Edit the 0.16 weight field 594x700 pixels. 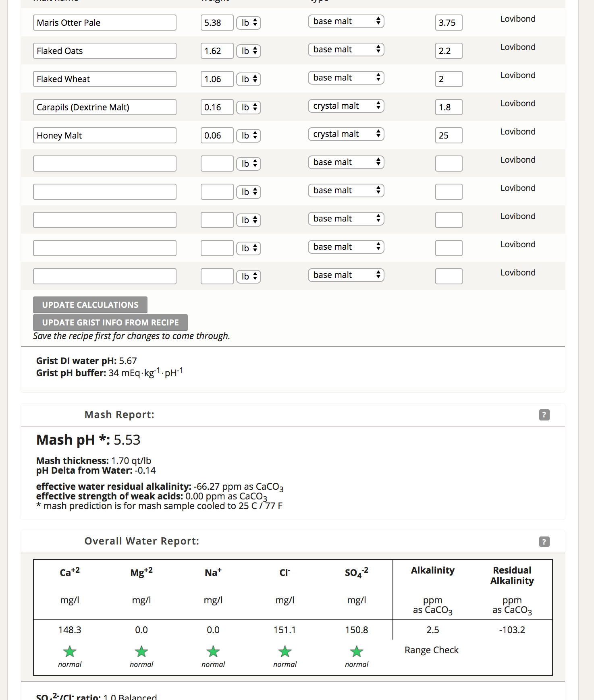click(x=217, y=107)
